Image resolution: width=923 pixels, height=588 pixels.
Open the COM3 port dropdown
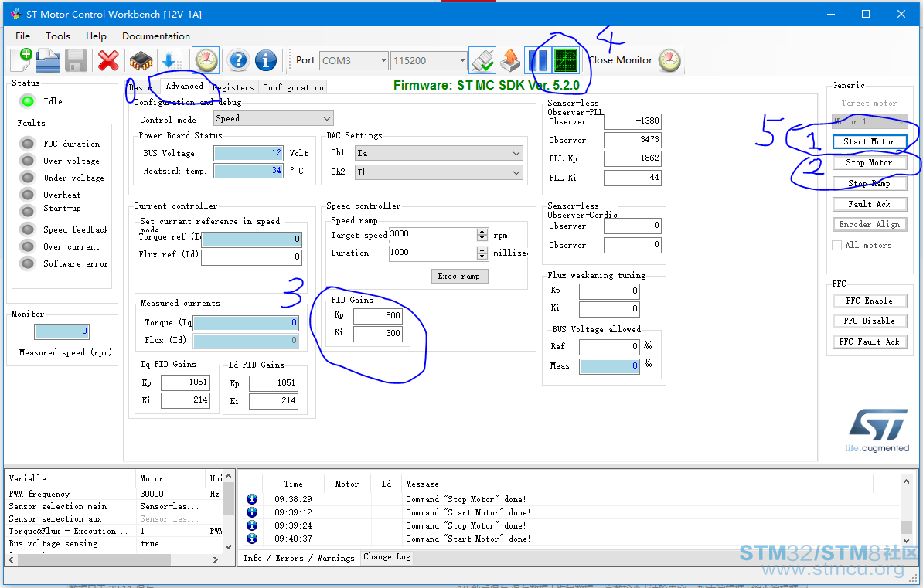(x=354, y=60)
